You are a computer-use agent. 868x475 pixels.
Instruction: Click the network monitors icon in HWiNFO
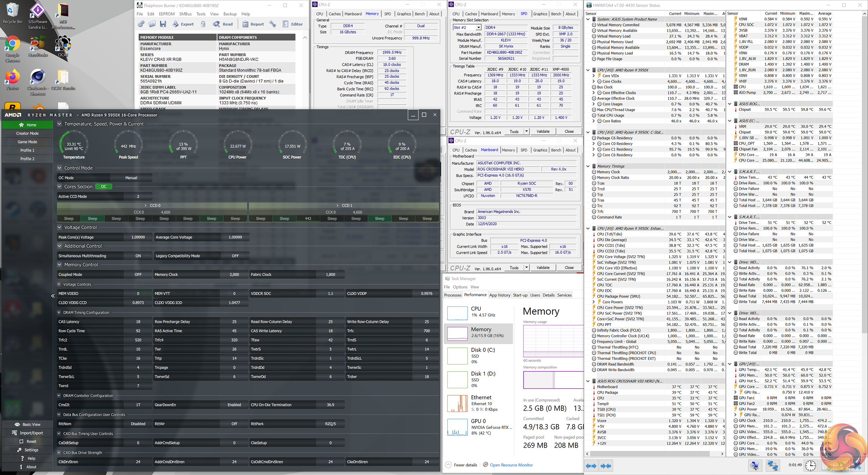[x=772, y=465]
